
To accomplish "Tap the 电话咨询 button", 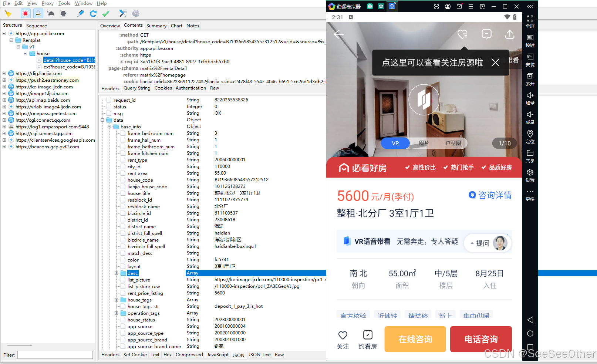I will (481, 339).
